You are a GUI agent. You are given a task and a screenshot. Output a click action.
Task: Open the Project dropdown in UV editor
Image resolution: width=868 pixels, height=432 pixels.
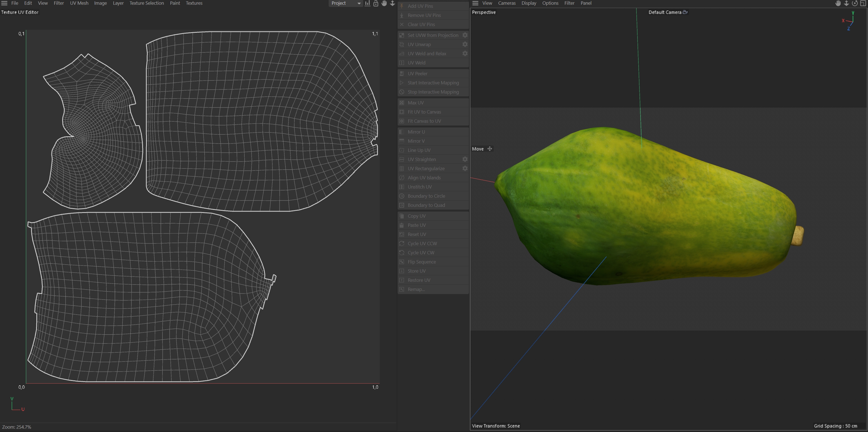tap(345, 3)
